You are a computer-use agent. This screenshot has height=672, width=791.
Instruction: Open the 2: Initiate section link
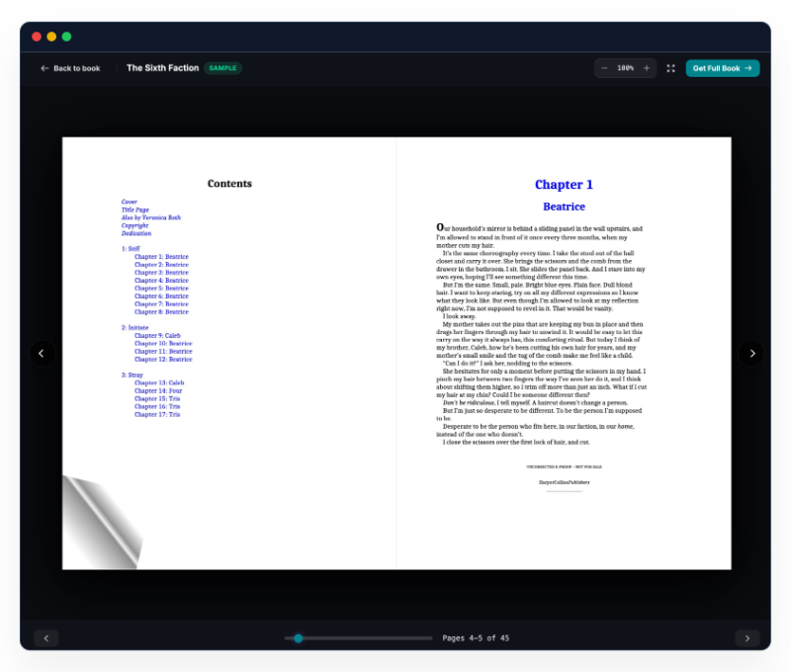134,328
